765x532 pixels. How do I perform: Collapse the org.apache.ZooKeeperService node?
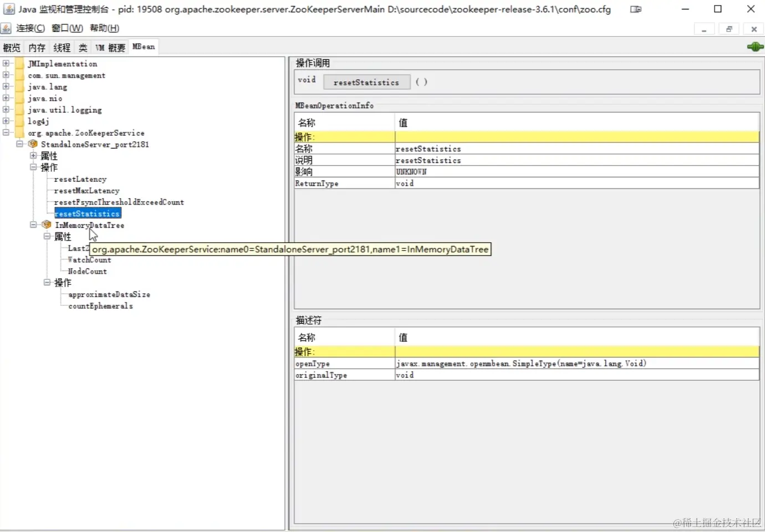pyautogui.click(x=6, y=132)
